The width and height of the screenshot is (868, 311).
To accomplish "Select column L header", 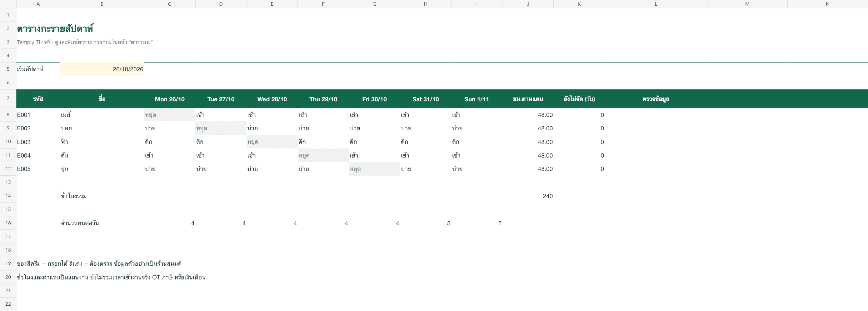I will click(x=656, y=4).
